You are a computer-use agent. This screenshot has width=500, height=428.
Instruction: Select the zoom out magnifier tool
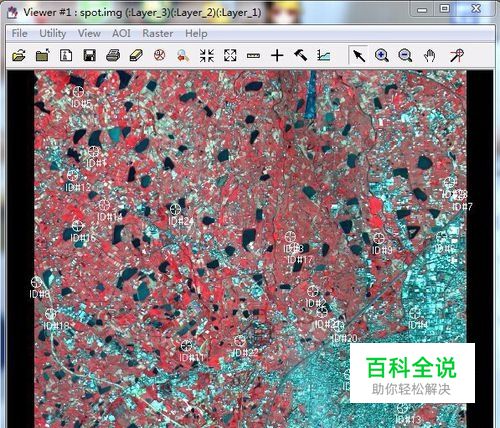click(x=405, y=55)
